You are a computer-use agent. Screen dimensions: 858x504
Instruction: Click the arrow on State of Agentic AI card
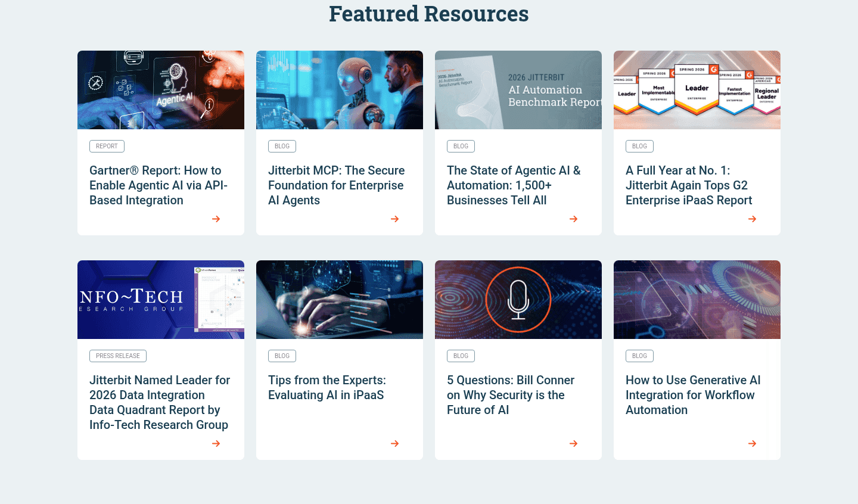(x=573, y=219)
